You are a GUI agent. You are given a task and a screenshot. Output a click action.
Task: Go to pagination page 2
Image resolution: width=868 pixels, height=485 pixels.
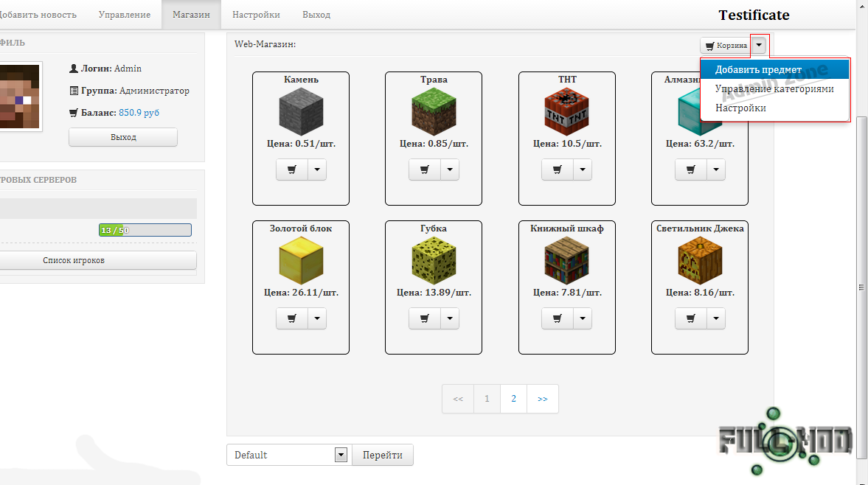(514, 399)
